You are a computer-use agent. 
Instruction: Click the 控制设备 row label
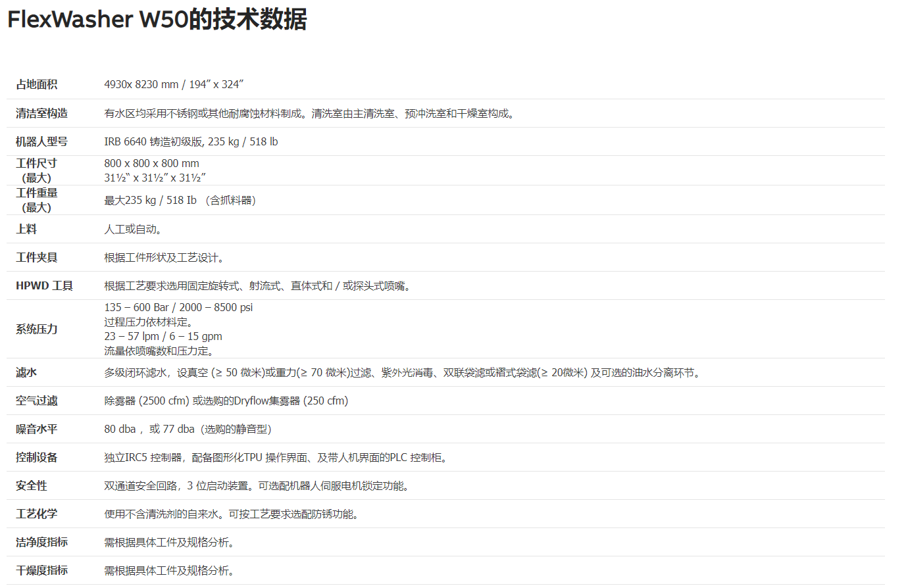tap(37, 457)
